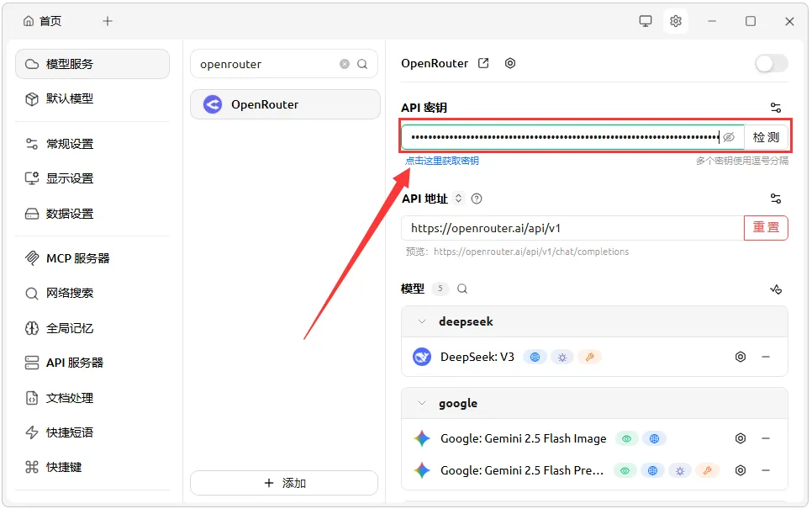Show hidden API key with eye icon
The height and width of the screenshot is (509, 812).
[729, 137]
